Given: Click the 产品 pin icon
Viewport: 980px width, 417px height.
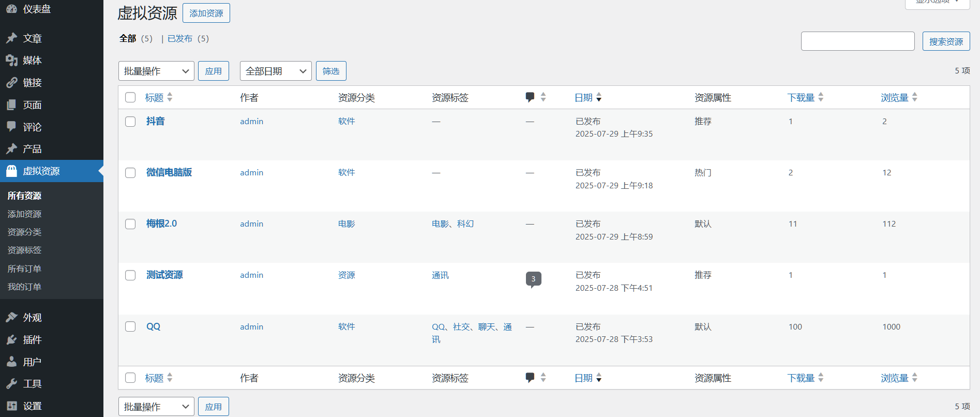Looking at the screenshot, I should click(x=11, y=149).
